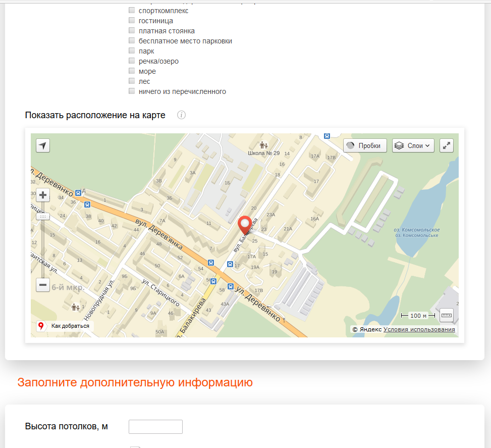The width and height of the screenshot is (491, 448).
Task: Activate the ruler distance tool
Action: [x=447, y=315]
